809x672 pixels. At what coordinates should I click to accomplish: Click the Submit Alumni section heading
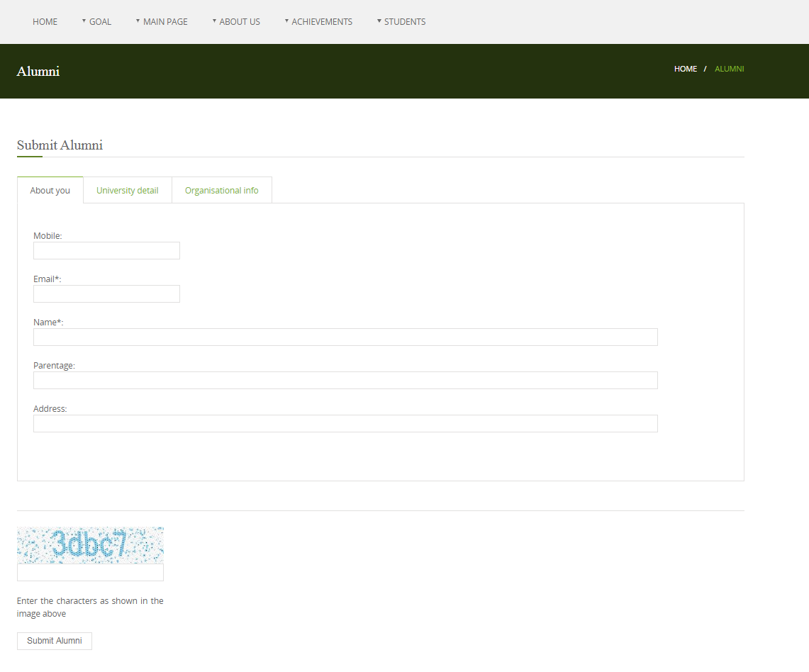click(60, 145)
